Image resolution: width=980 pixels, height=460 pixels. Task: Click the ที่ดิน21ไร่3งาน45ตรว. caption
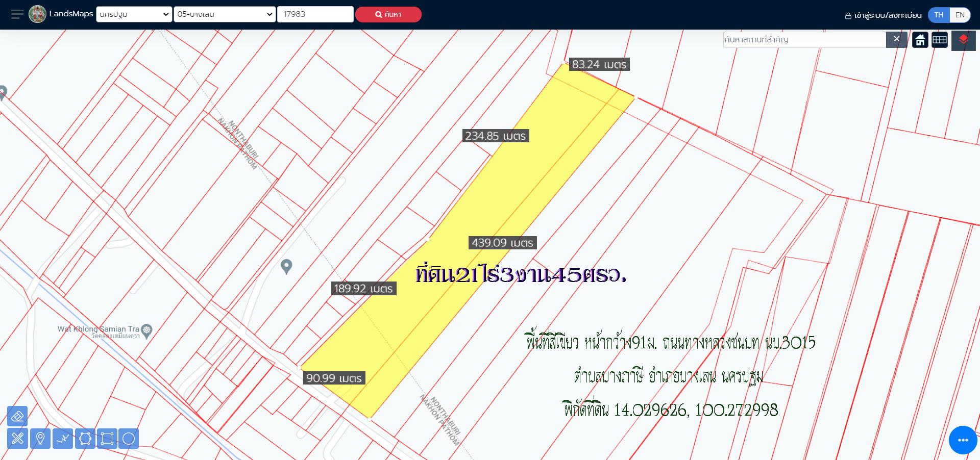(521, 275)
